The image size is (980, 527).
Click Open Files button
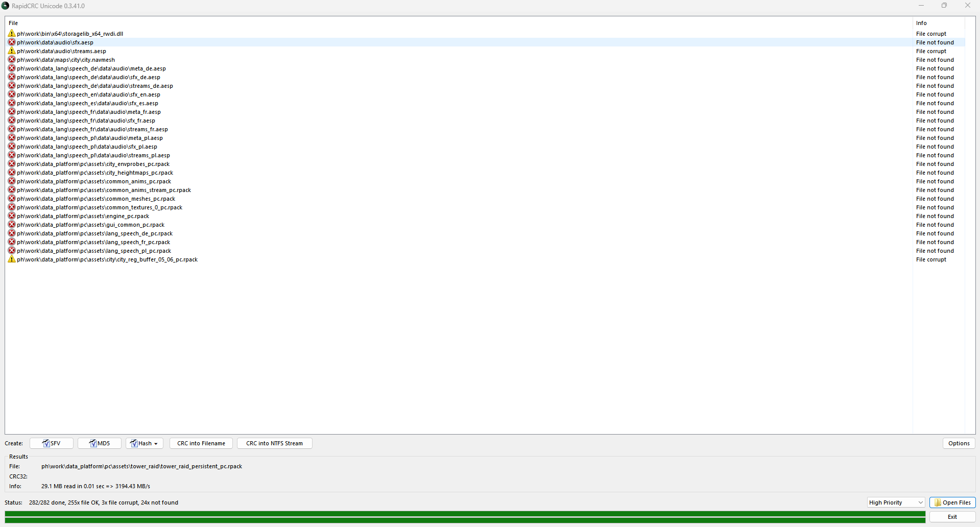952,502
